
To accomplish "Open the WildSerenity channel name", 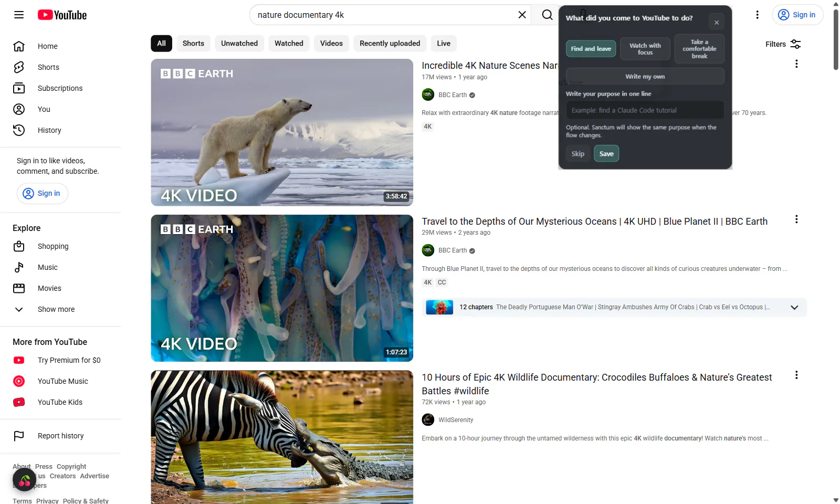I will tap(456, 420).
